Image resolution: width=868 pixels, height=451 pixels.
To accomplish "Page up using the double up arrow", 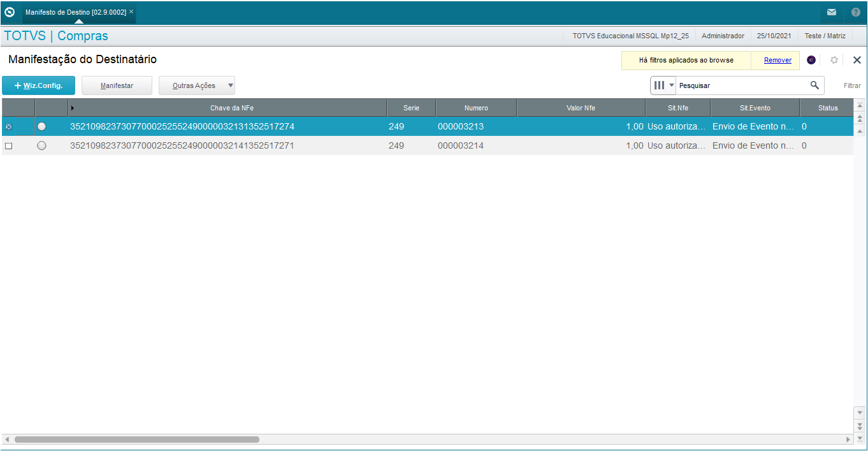I will click(x=860, y=119).
